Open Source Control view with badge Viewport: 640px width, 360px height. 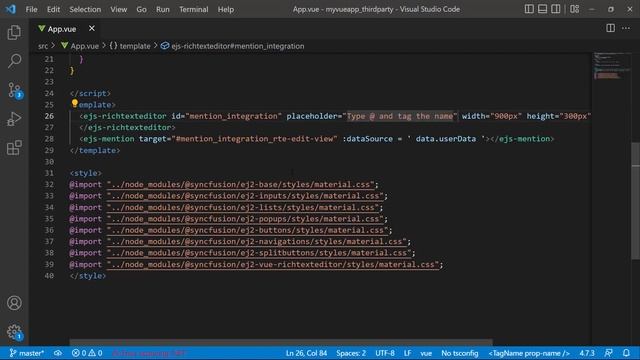click(x=14, y=90)
